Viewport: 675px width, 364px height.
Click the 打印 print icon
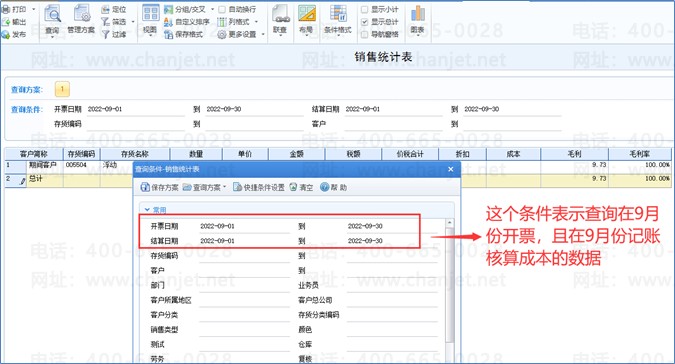[x=6, y=9]
